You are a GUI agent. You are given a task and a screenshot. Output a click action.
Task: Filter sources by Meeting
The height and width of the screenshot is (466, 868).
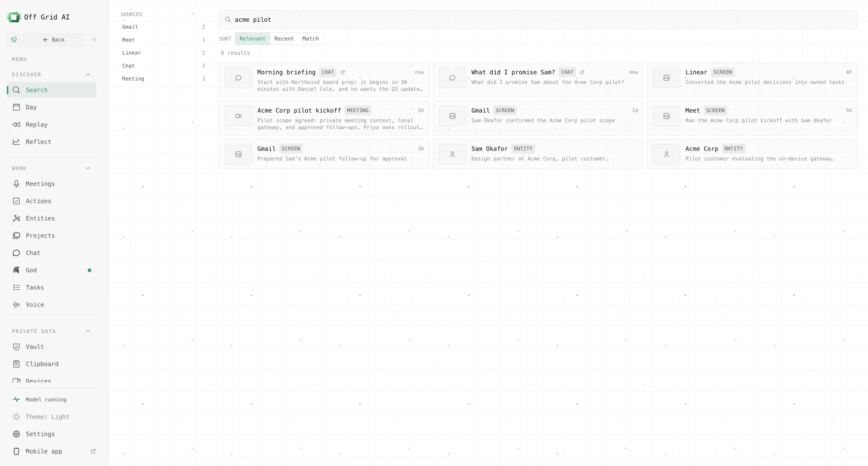click(x=163, y=78)
